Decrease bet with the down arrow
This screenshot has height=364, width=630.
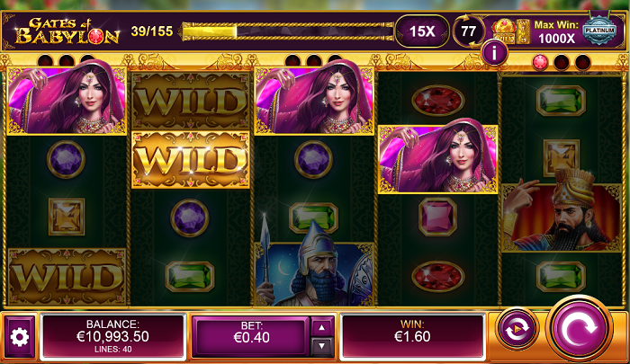(x=322, y=346)
